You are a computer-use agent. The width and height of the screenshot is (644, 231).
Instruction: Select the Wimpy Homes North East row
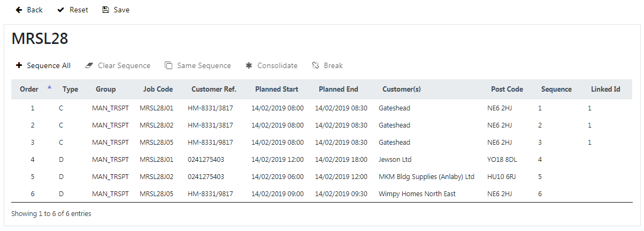[321, 193]
